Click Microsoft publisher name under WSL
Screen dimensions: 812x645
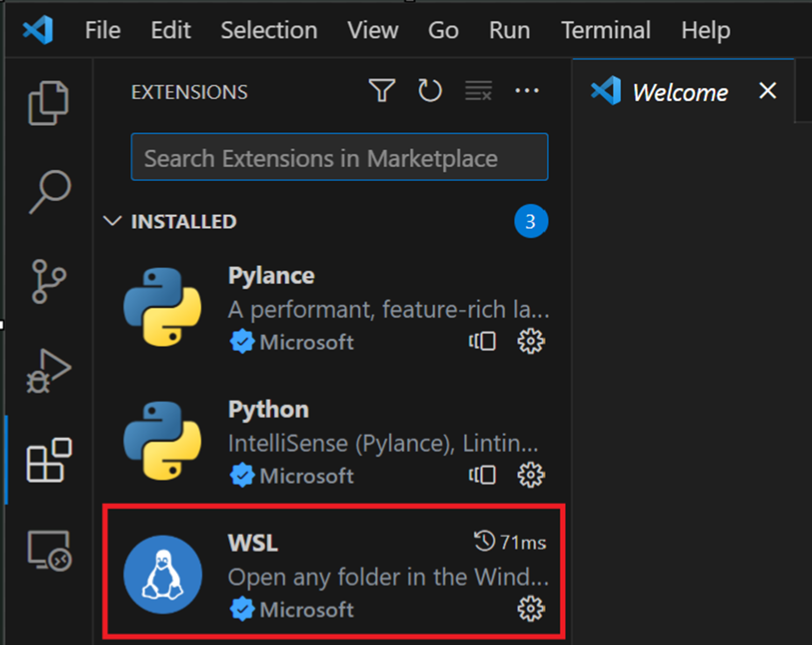[306, 610]
